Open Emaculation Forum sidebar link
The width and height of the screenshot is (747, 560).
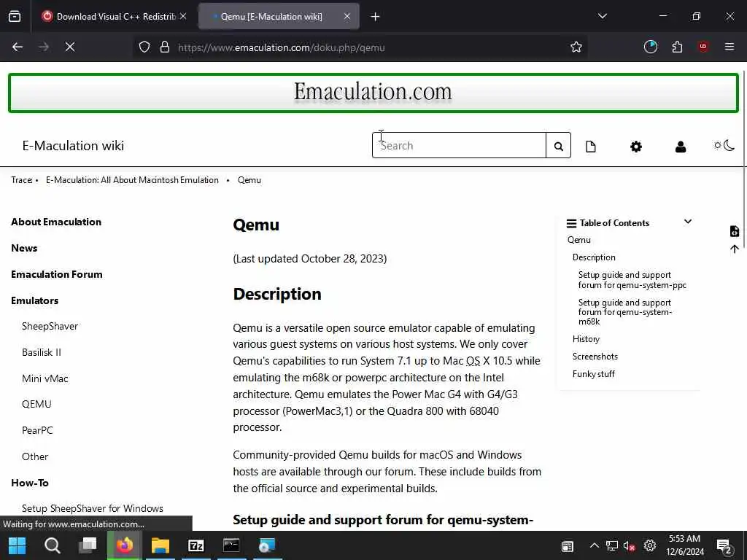click(57, 274)
